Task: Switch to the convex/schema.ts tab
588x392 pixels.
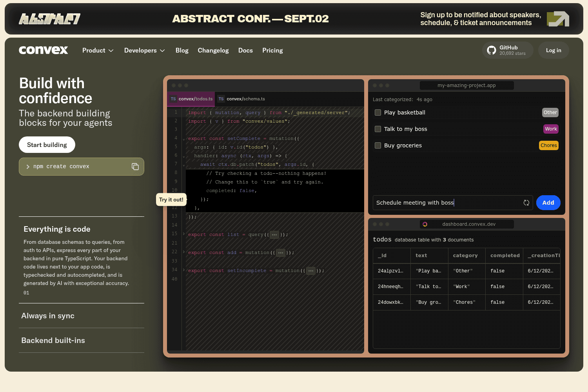Action: pyautogui.click(x=241, y=99)
